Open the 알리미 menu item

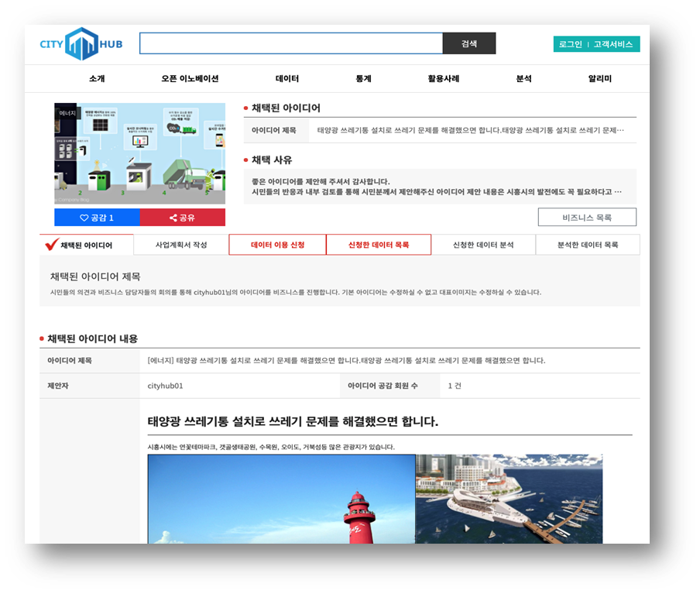click(x=599, y=78)
